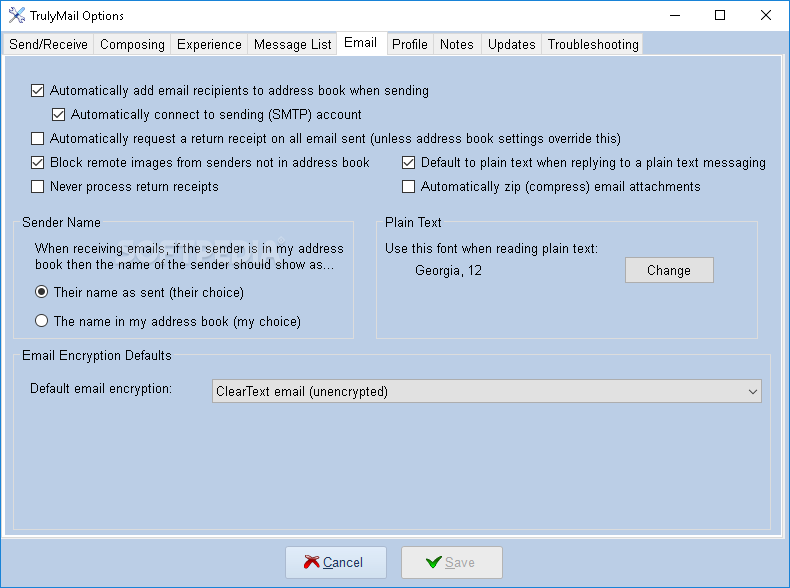This screenshot has width=790, height=588.
Task: Check Never process return receipts
Action: (x=37, y=187)
